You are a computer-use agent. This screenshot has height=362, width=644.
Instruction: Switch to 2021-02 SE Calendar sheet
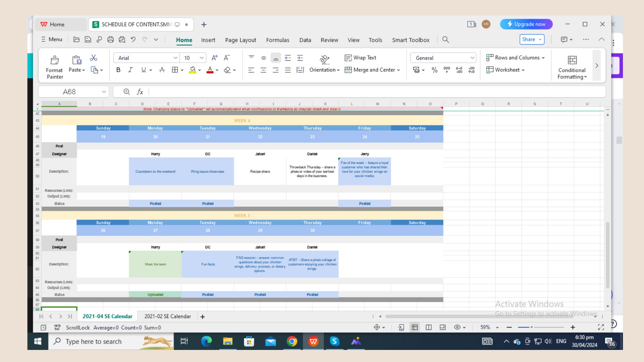[x=167, y=316]
